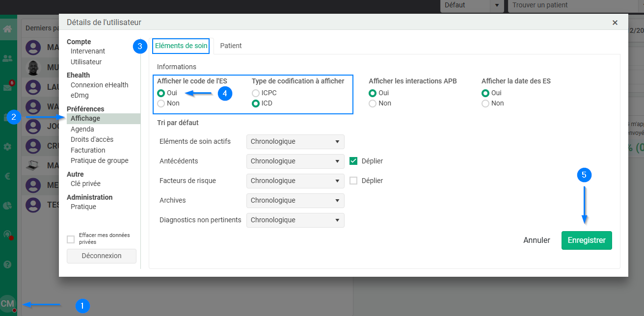
Task: Open the mail inbox icon with badge
Action: tap(7, 88)
